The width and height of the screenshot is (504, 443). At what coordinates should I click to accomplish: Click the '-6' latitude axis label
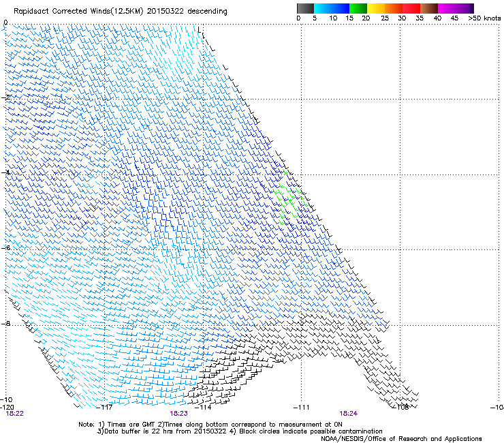point(6,247)
